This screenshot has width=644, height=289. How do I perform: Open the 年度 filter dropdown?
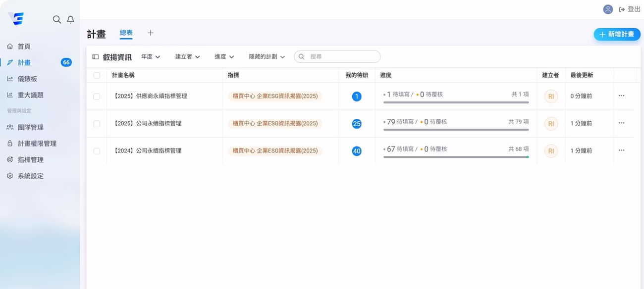(x=150, y=56)
